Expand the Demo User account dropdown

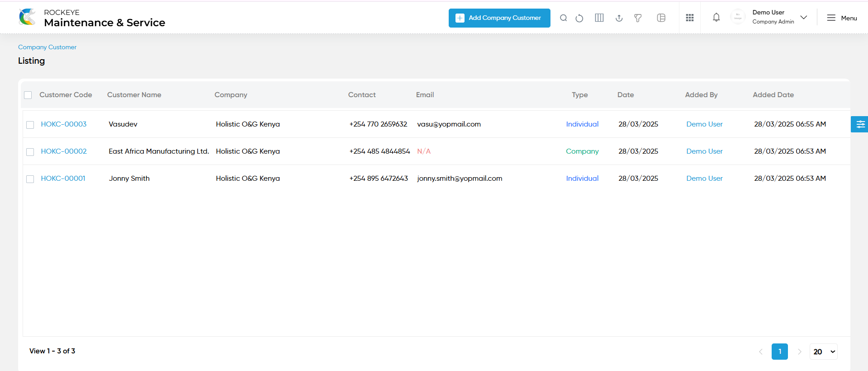point(804,18)
